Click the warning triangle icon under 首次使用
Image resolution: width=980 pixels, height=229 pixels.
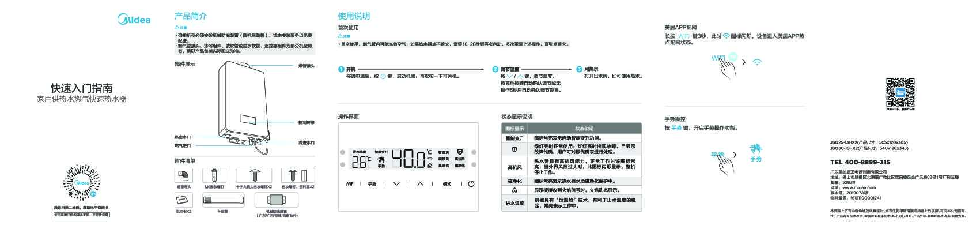(340, 36)
